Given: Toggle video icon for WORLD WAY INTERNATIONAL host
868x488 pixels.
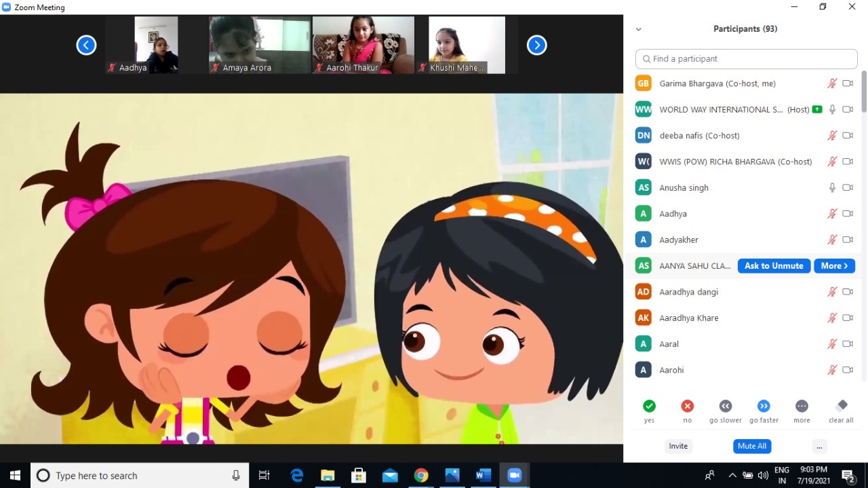Looking at the screenshot, I should coord(848,109).
